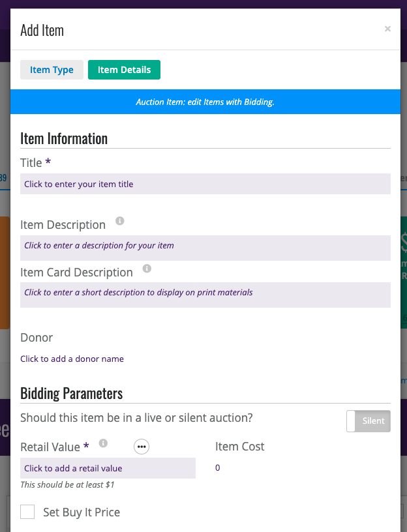
Task: Click the item Title input field
Action: (x=205, y=184)
